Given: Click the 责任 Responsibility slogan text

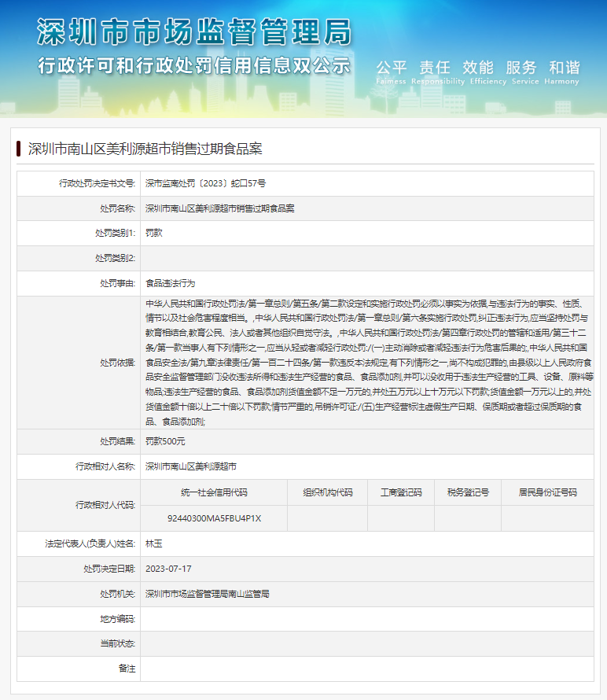Looking at the screenshot, I should click(x=438, y=72).
